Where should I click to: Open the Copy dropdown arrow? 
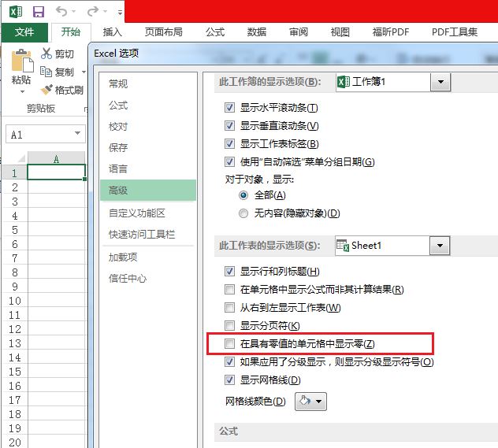[x=84, y=72]
